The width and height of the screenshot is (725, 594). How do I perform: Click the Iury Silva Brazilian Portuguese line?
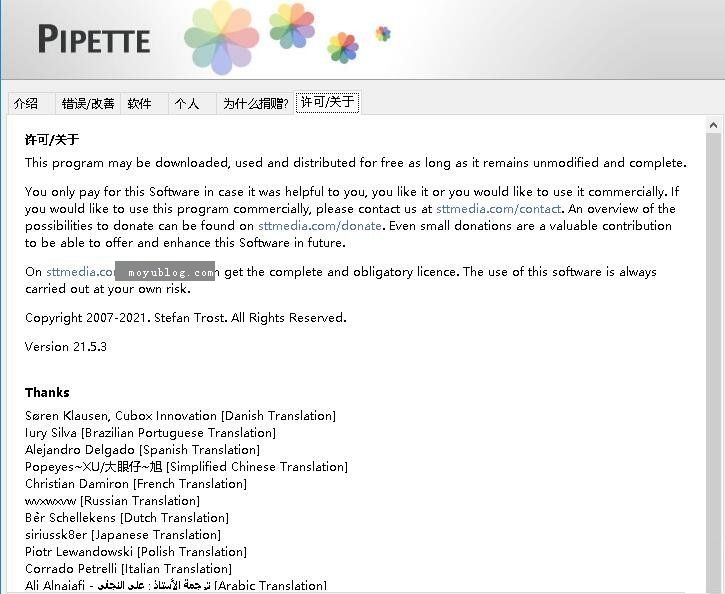[150, 433]
